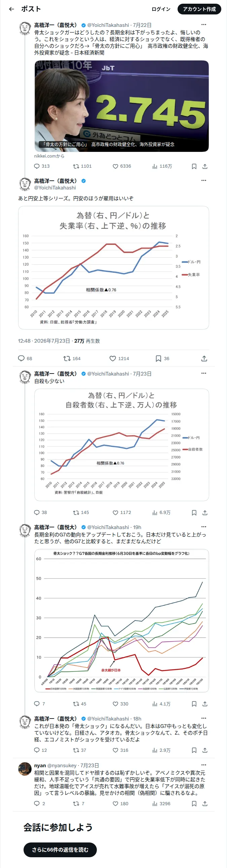The width and height of the screenshot is (227, 868).
Task: Click さらに66件の返信を読む button
Action: [x=60, y=850]
